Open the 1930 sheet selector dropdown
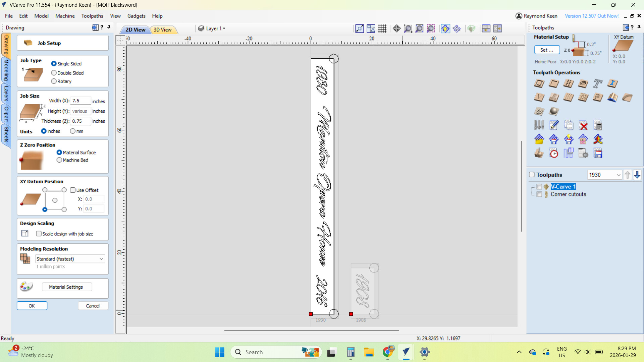 coord(618,175)
